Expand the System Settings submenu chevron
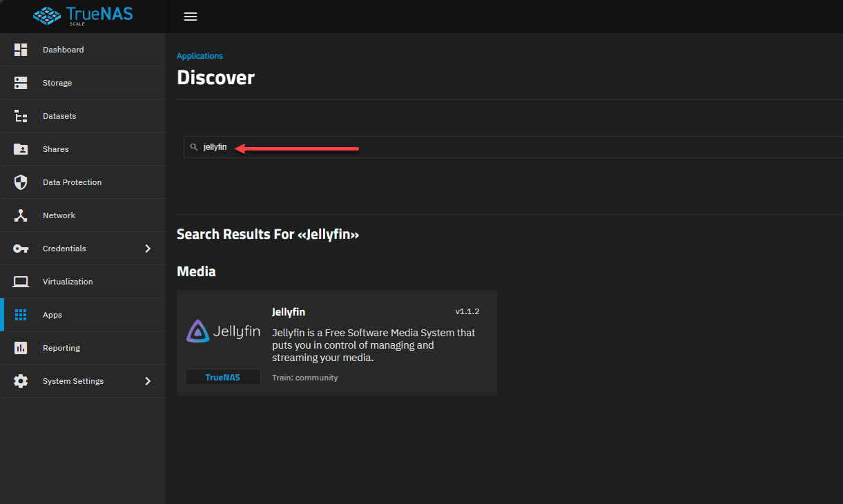843x504 pixels. 147,381
